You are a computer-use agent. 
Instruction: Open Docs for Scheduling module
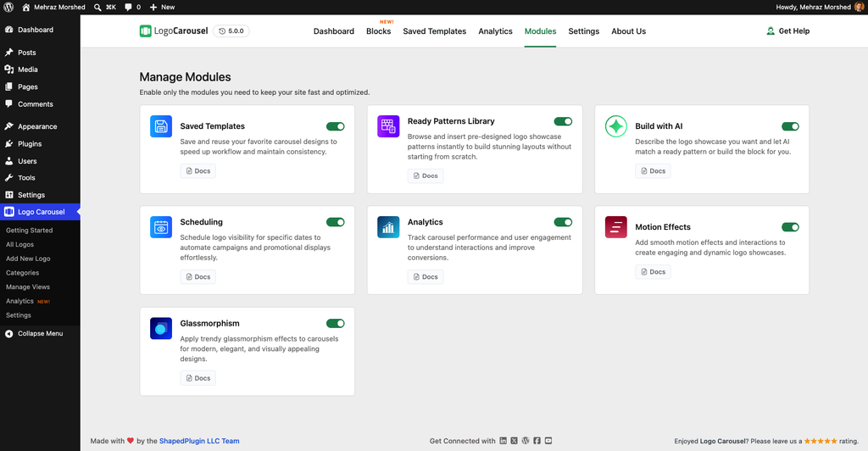coord(198,276)
